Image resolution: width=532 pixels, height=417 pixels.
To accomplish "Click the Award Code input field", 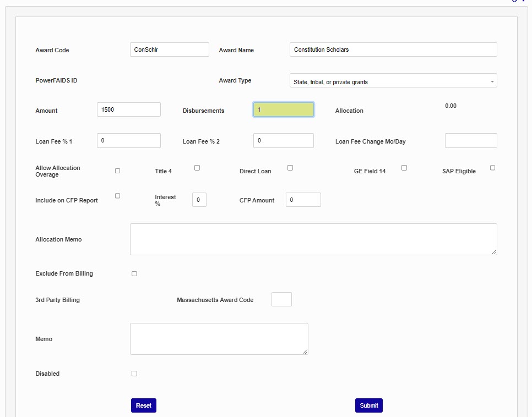I will [169, 50].
